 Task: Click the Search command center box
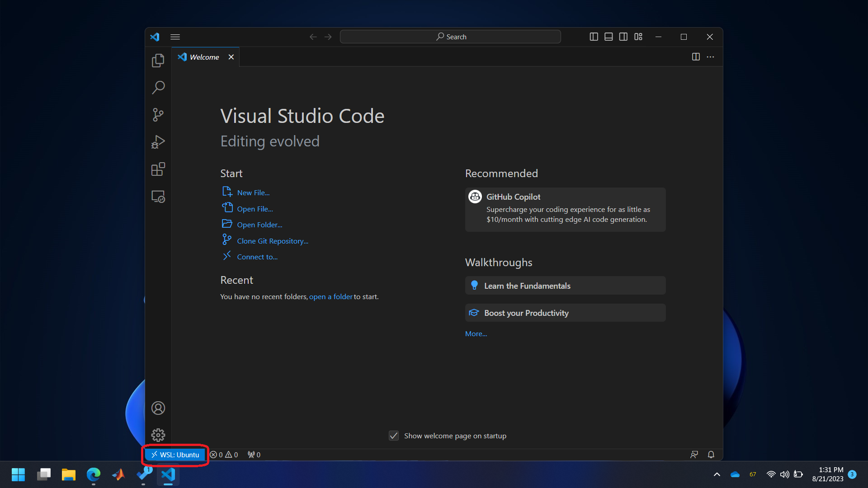coord(450,37)
